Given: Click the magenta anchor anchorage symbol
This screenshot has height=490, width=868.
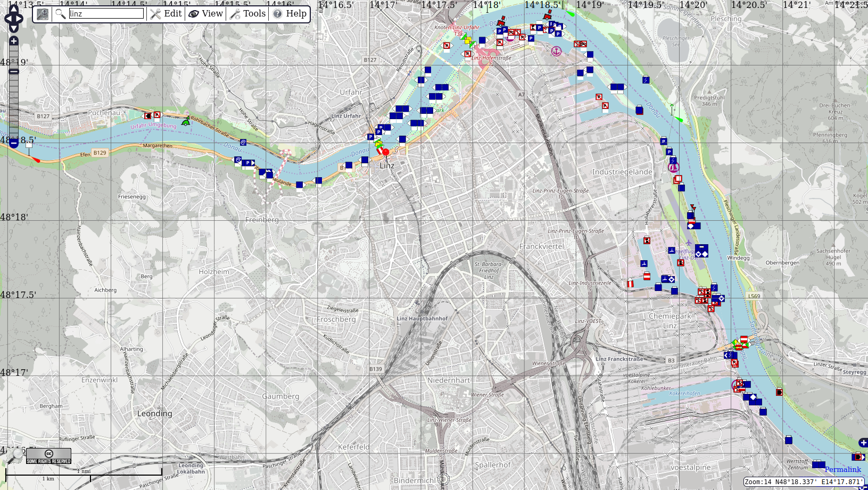Looking at the screenshot, I should coord(556,51).
